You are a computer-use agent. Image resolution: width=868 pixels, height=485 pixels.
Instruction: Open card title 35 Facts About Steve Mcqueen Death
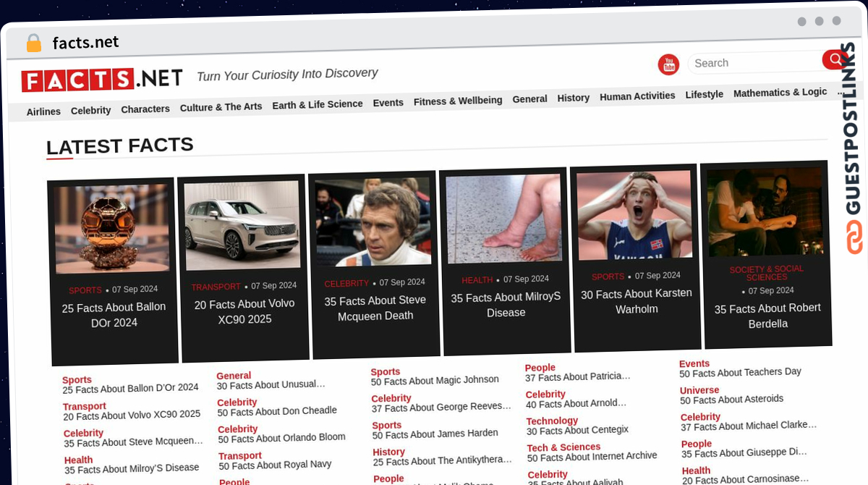(375, 308)
